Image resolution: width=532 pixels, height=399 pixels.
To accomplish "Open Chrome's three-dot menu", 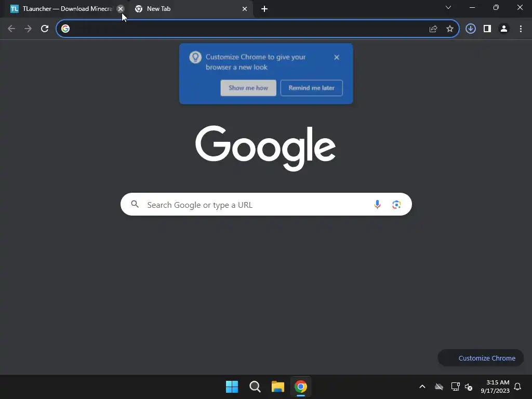I will tap(521, 29).
